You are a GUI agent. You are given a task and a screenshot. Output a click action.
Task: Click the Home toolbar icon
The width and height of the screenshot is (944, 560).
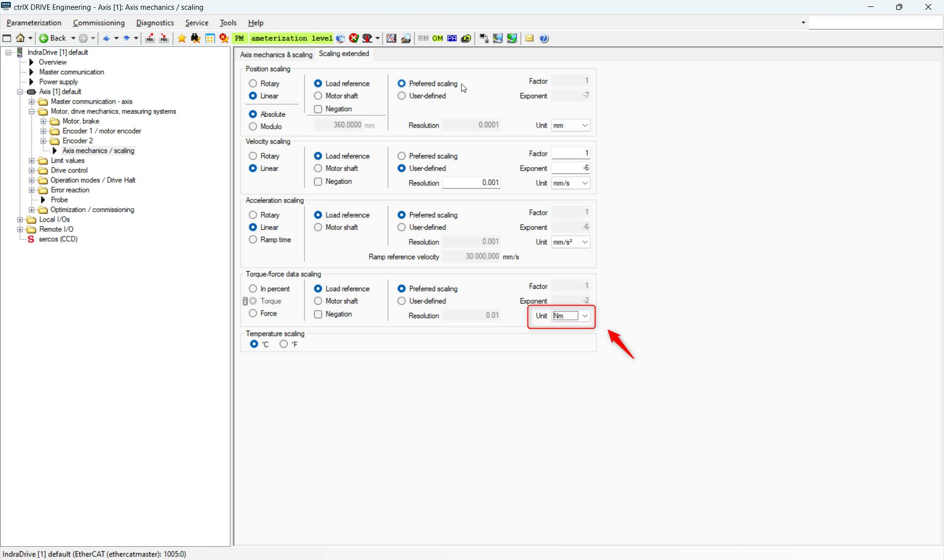[20, 38]
